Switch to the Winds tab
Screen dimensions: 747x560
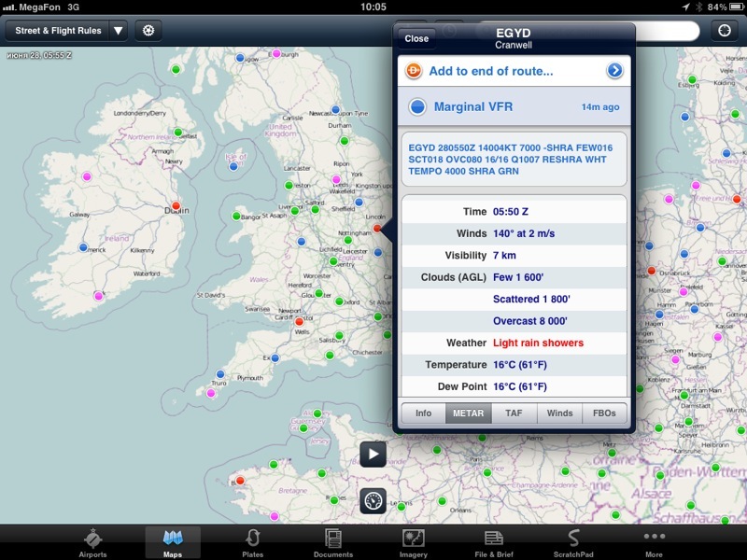coord(559,413)
